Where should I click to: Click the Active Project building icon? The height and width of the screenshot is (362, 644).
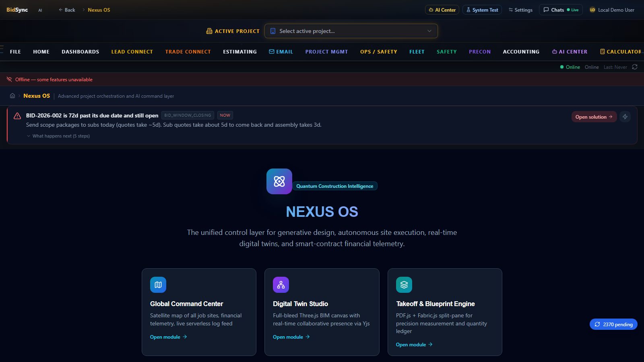209,31
